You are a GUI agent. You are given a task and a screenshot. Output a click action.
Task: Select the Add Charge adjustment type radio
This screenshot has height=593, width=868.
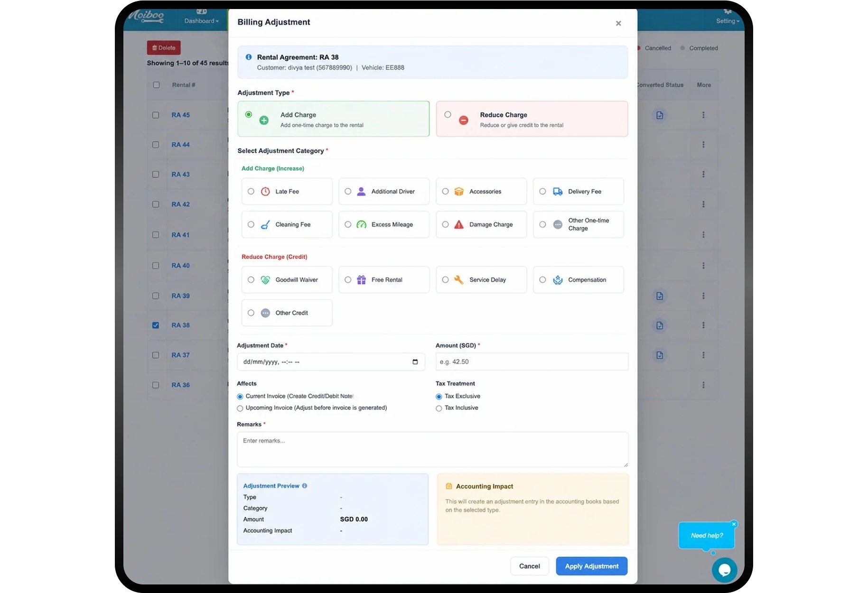[249, 114]
